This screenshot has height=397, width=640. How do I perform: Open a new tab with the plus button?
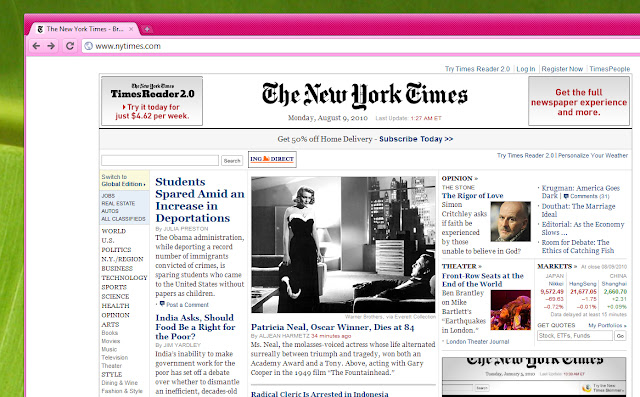tap(147, 29)
